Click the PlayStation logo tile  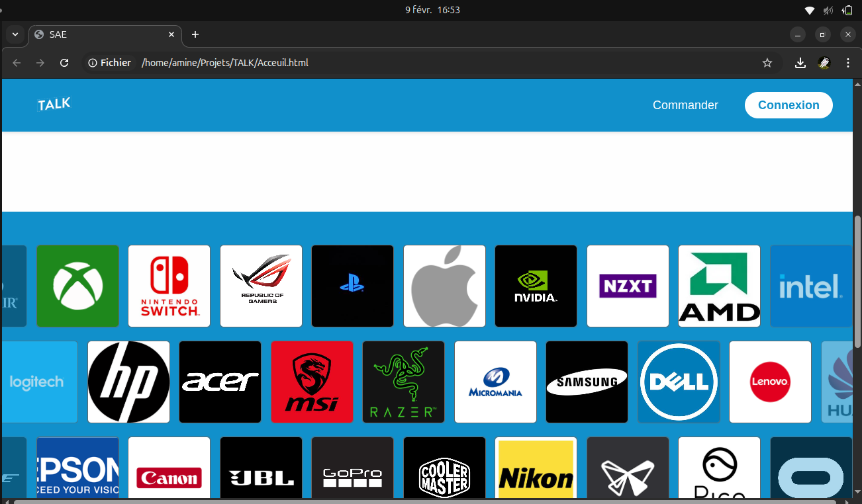[x=352, y=286]
